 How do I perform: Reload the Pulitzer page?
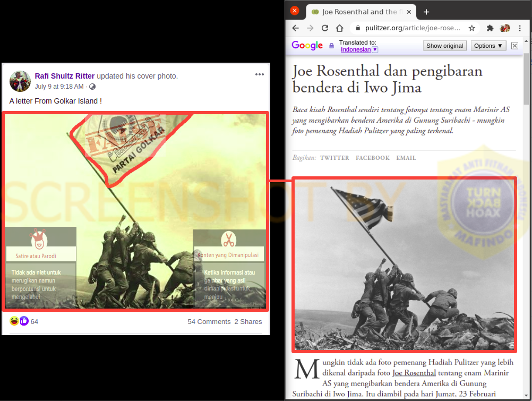(x=325, y=28)
